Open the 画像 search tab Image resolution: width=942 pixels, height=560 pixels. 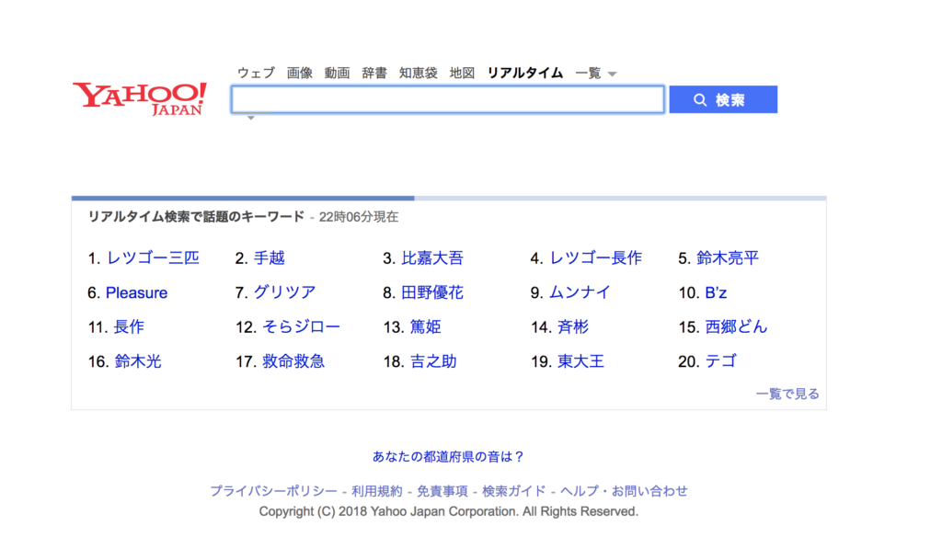299,74
